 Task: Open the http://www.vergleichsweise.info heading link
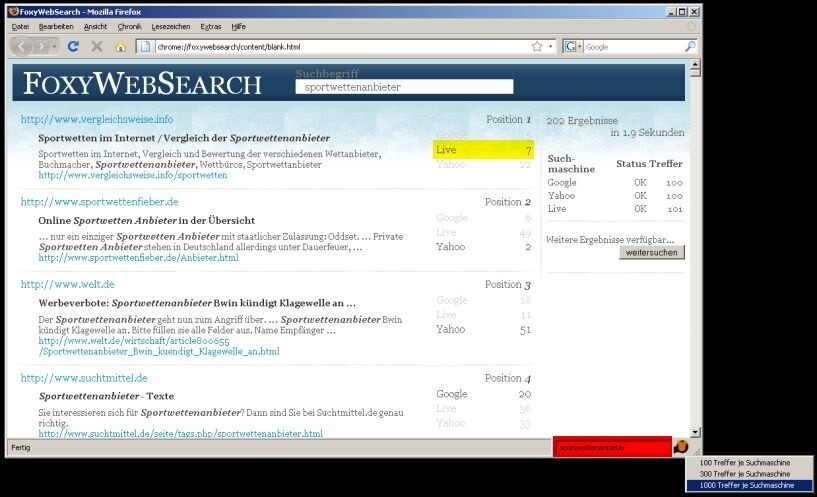pos(97,119)
